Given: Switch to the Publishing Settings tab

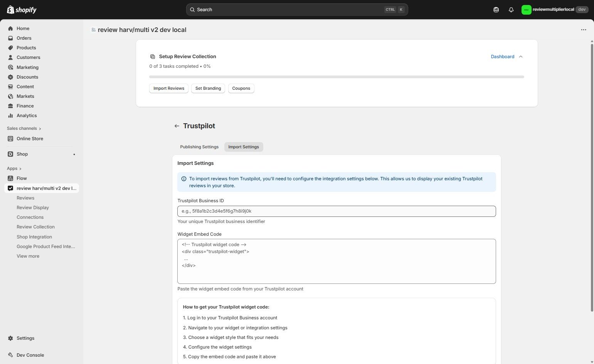Looking at the screenshot, I should (x=199, y=146).
